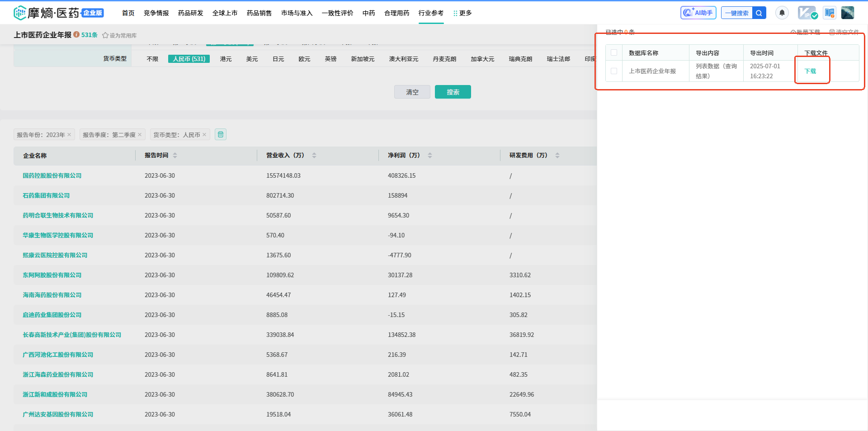Select currency option 新加坡元
Image resolution: width=868 pixels, height=431 pixels.
[363, 59]
